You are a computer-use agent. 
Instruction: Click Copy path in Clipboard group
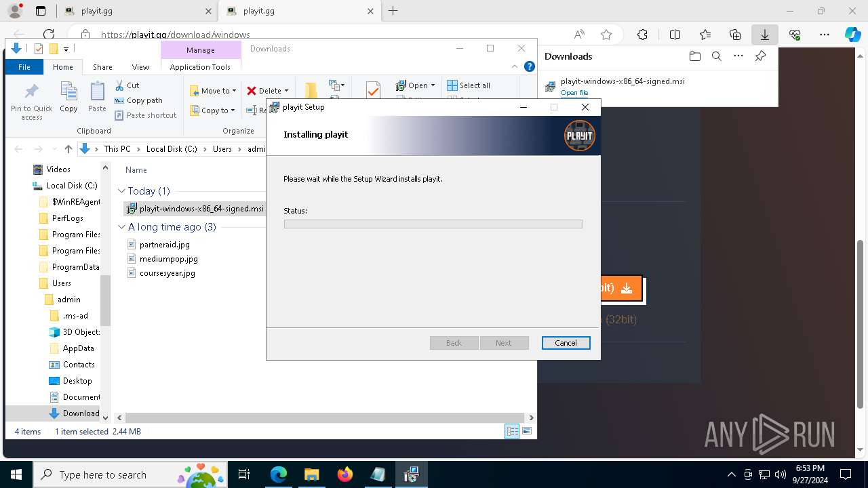tap(138, 100)
